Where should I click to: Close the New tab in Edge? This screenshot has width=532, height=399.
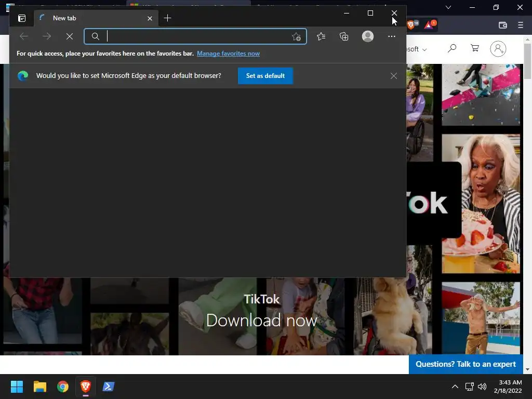coord(150,18)
